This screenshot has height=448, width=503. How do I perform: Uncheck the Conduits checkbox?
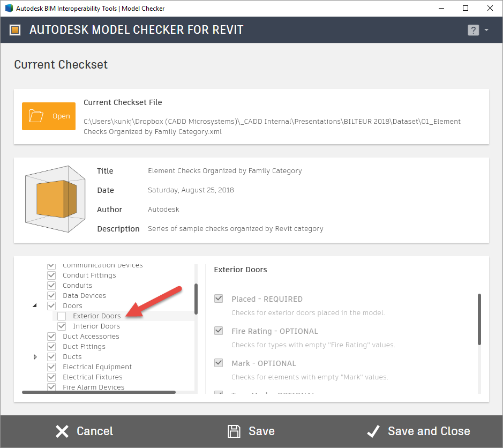click(x=51, y=285)
